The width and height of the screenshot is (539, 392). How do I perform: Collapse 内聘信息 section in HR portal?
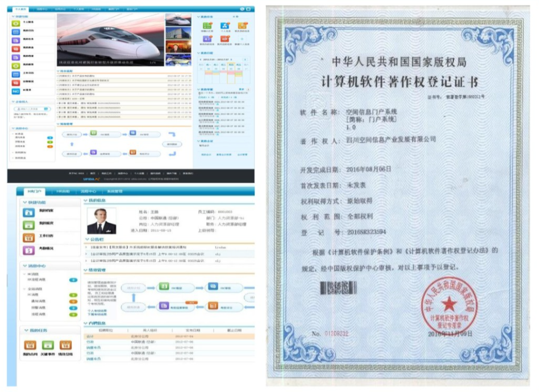tap(86, 324)
